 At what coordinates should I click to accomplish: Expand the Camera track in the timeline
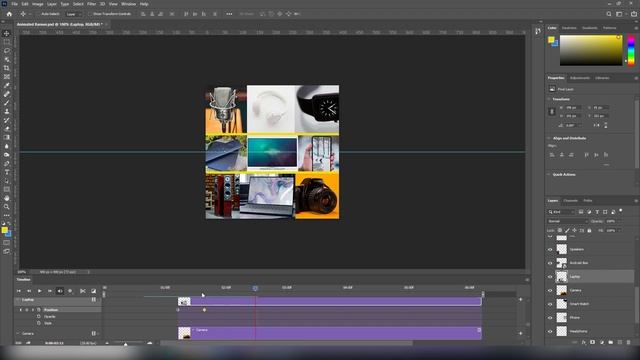click(x=18, y=333)
